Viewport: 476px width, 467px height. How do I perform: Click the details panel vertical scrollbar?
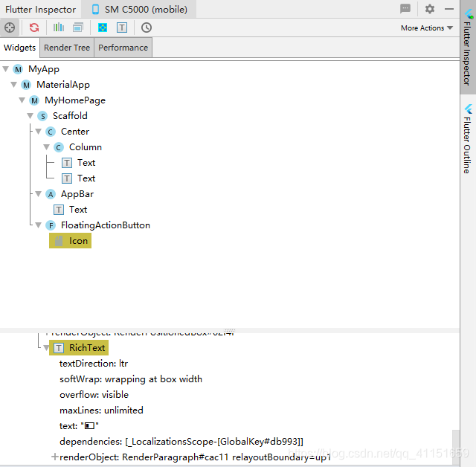pyautogui.click(x=456, y=447)
